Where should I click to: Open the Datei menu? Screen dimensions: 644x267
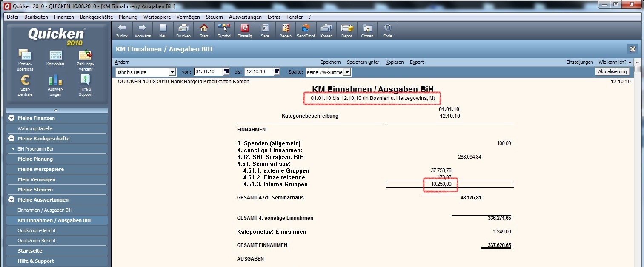point(13,17)
